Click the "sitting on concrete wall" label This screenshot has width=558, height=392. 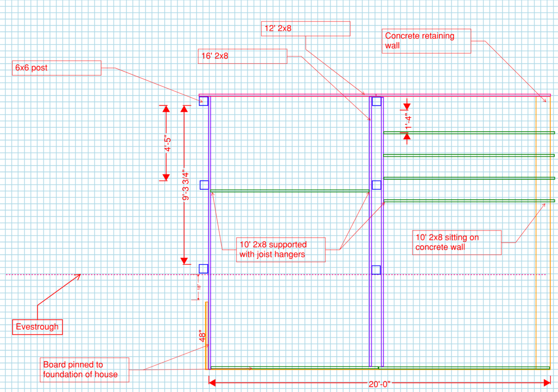457,243
